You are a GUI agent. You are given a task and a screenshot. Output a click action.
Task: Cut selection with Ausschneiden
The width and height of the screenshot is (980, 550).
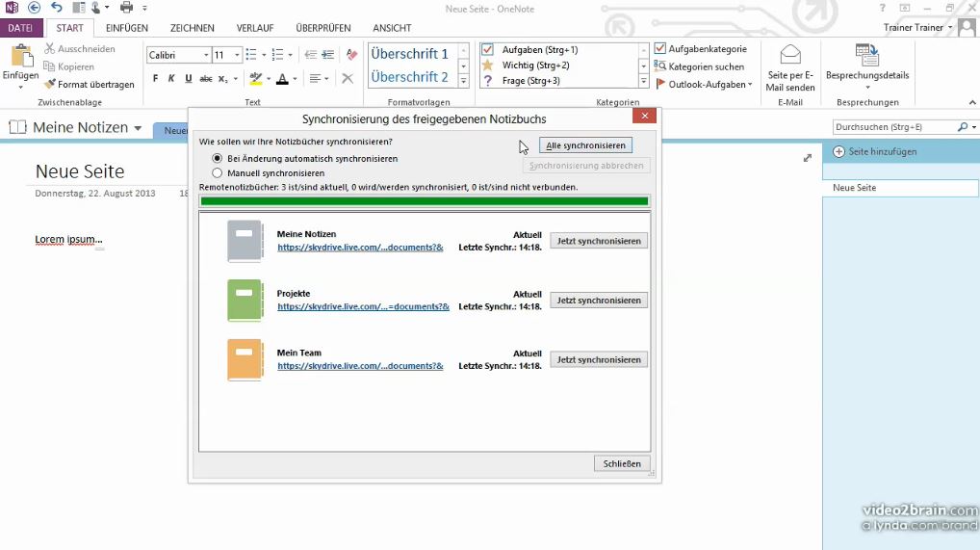click(x=79, y=49)
